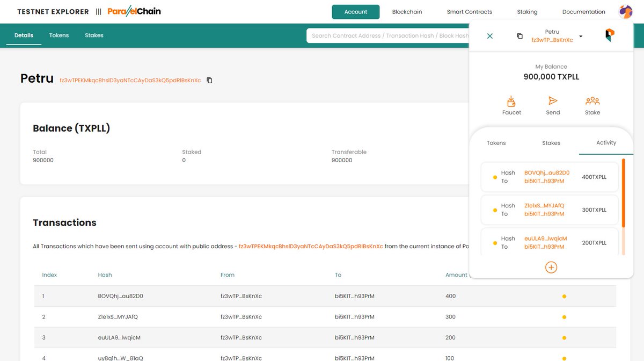This screenshot has height=361, width=644.
Task: Open the Faucet icon
Action: click(x=511, y=101)
